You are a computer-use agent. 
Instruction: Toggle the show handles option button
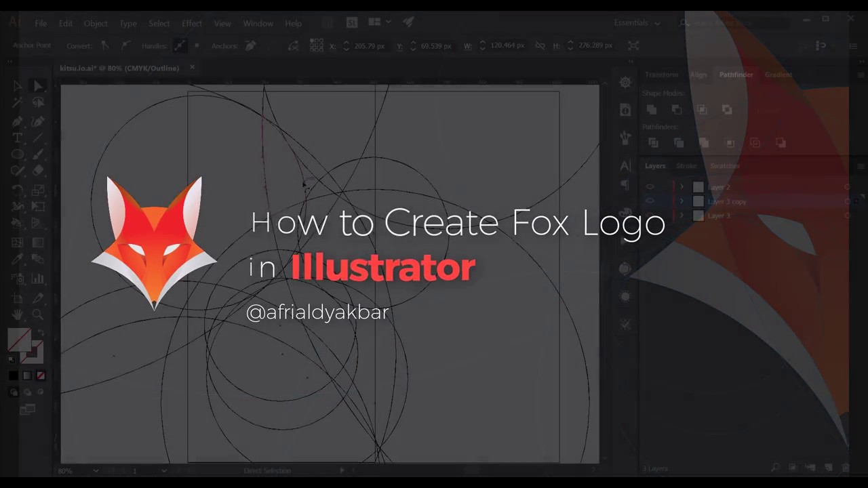tap(179, 45)
